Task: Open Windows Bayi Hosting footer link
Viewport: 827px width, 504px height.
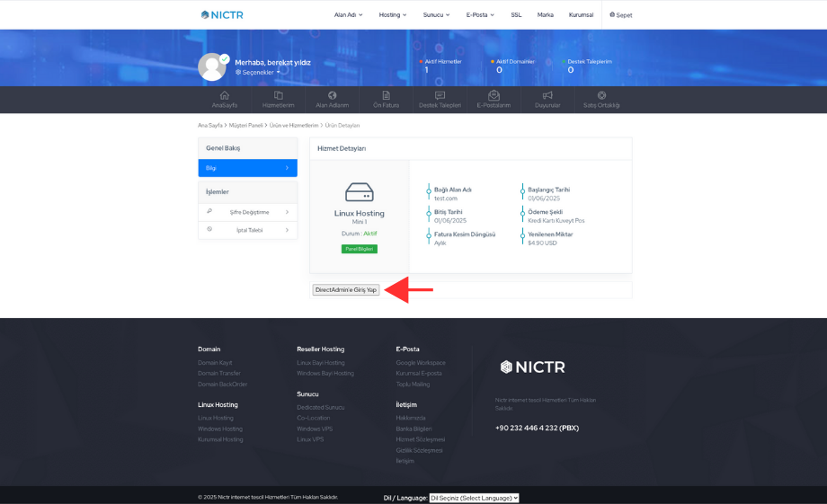Action: click(325, 373)
